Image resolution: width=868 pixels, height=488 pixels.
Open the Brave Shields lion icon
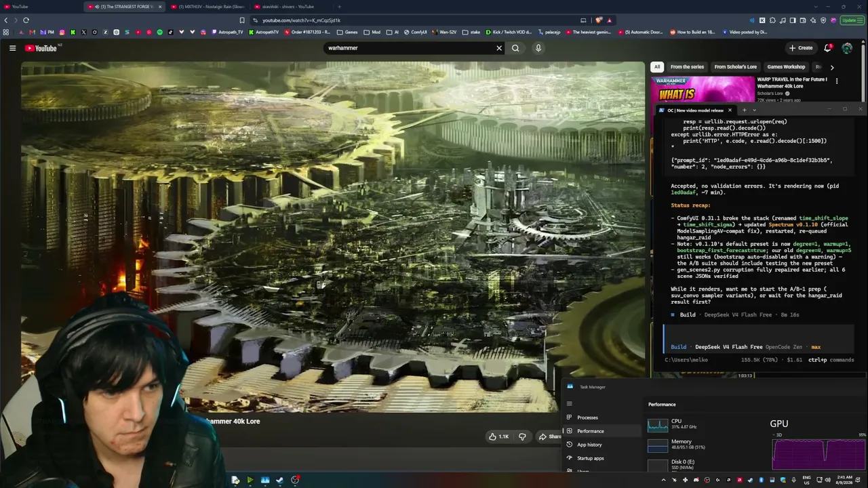599,20
